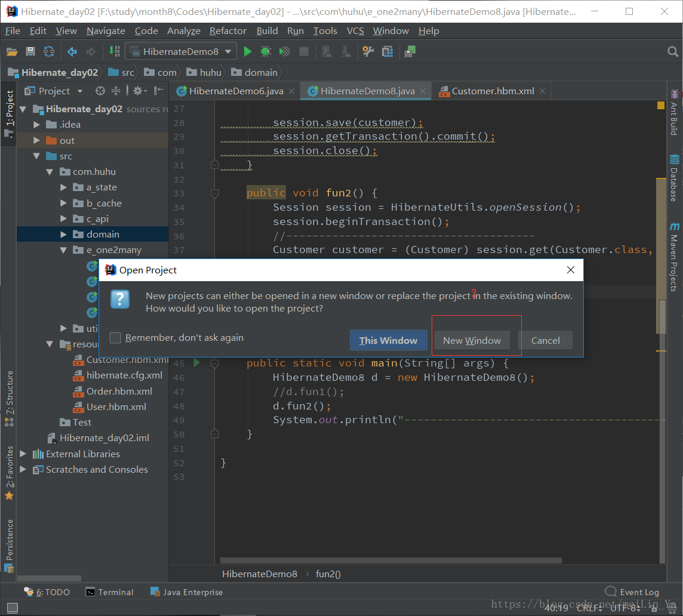Expand Scratches and Consoles node
This screenshot has height=616, width=683.
point(23,469)
